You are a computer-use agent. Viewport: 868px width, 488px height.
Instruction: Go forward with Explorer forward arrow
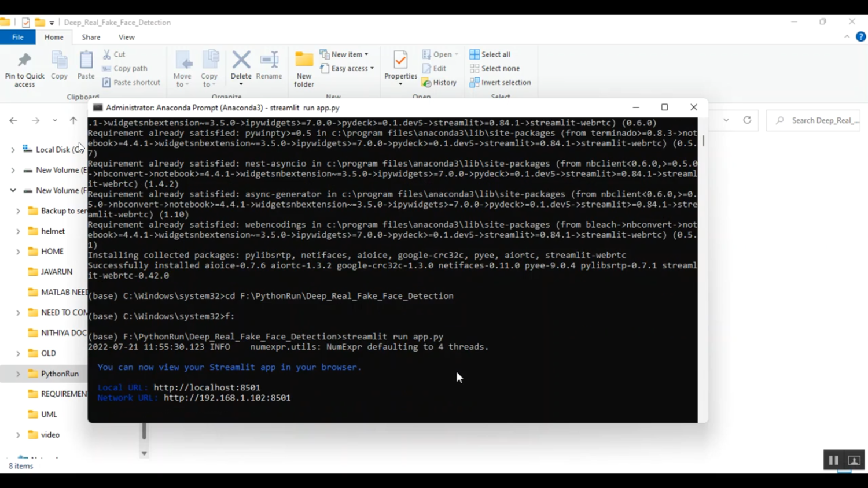36,120
